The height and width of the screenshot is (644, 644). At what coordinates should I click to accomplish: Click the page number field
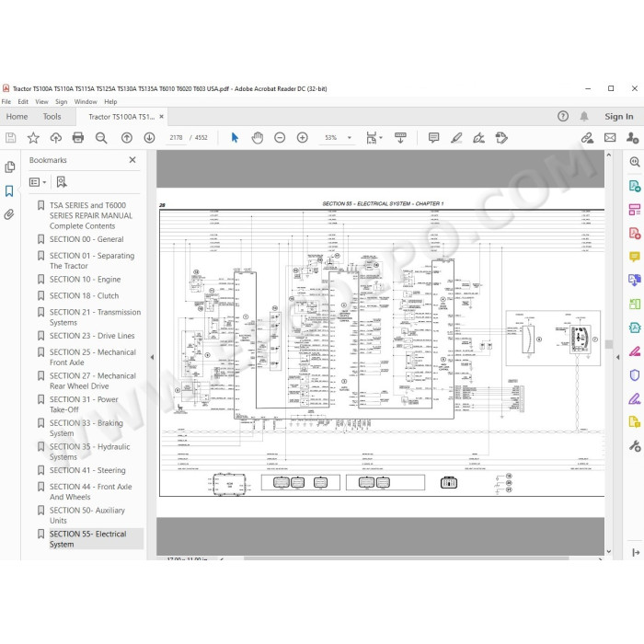point(177,138)
